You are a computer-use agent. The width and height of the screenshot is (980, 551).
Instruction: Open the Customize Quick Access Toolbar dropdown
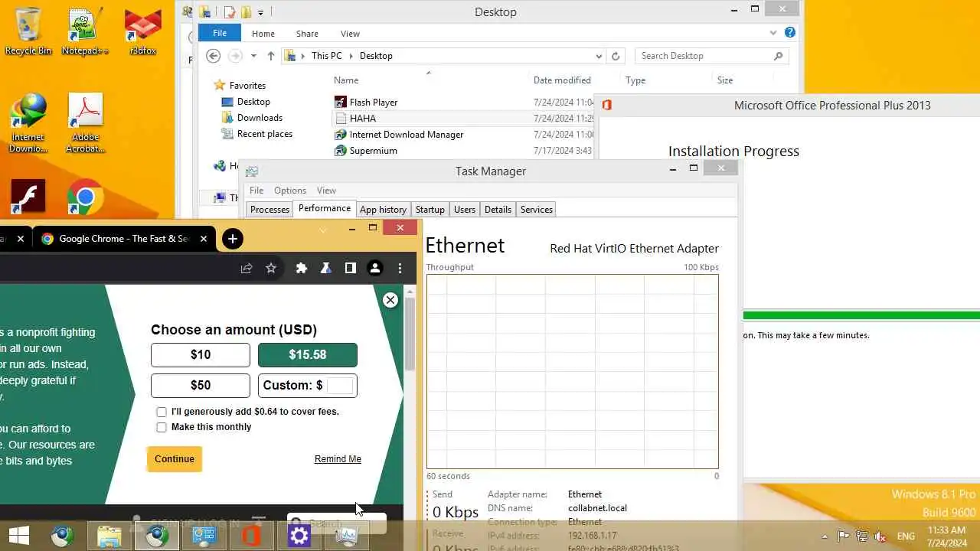(x=261, y=12)
